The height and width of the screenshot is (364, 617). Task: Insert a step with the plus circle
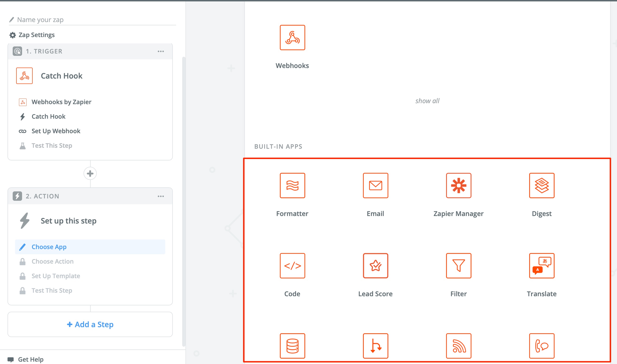click(x=90, y=173)
